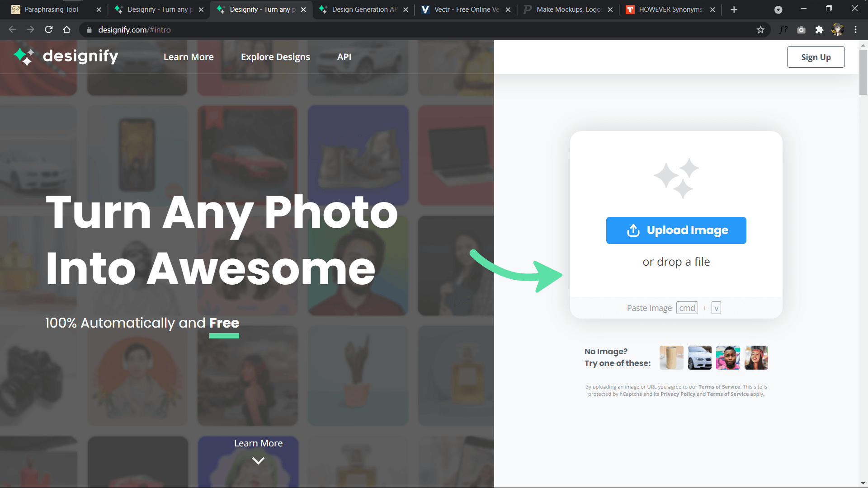The image size is (868, 488).
Task: Open the API nav link
Action: pos(344,57)
